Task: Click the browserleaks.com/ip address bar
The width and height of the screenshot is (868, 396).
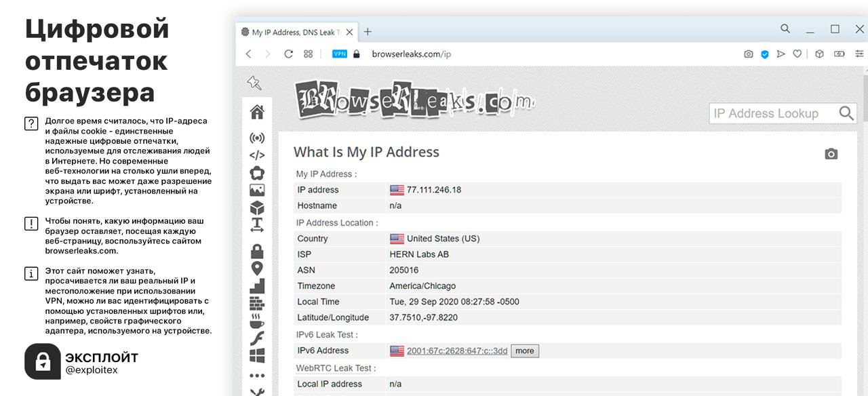Action: (411, 54)
